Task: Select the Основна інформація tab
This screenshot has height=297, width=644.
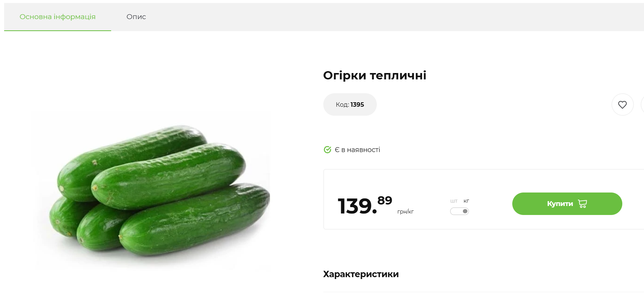Action: tap(58, 17)
